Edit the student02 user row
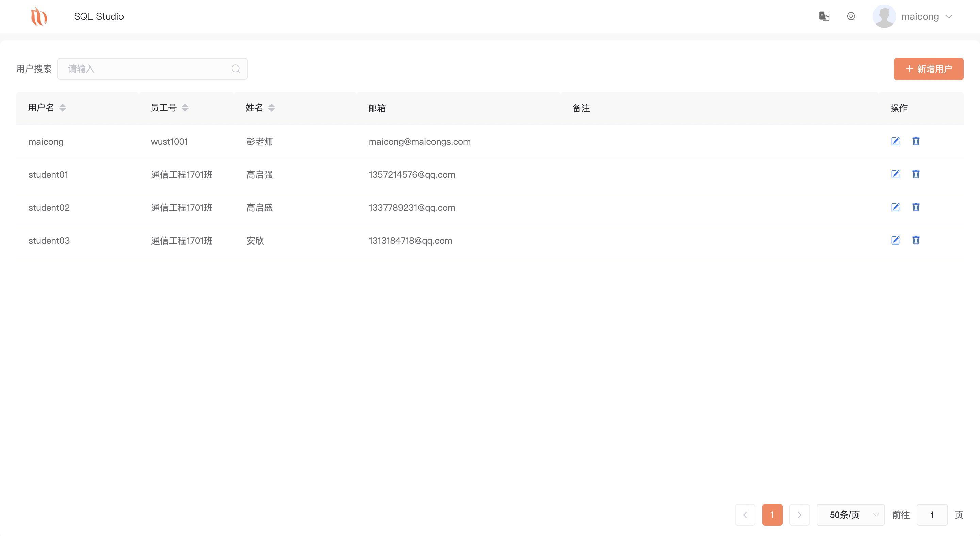 pyautogui.click(x=895, y=207)
